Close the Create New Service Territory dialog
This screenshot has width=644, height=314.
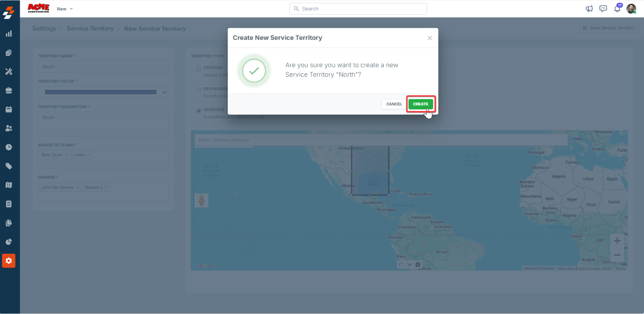tap(430, 38)
